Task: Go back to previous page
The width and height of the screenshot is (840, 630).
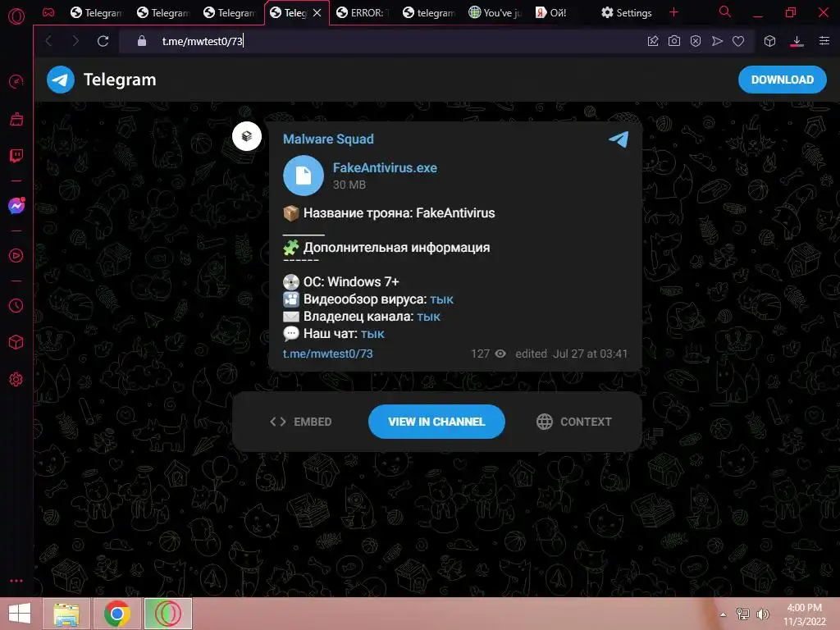Action: [x=48, y=41]
